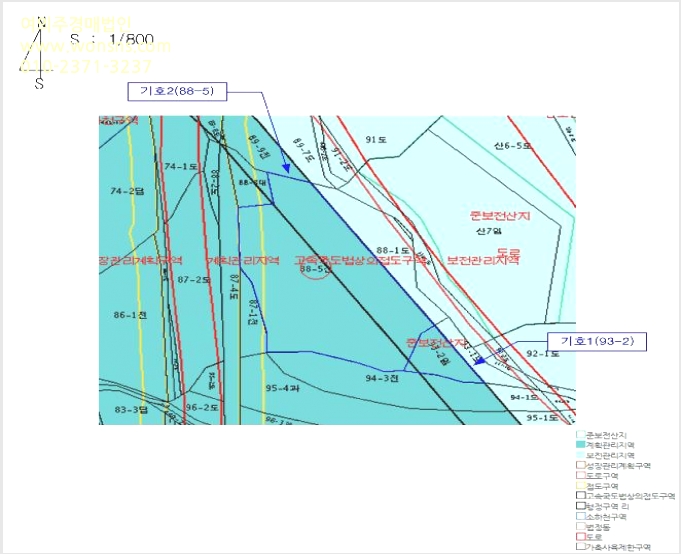Image resolution: width=681 pixels, height=554 pixels.
Task: Click red 준보전산지 label near 산7임
Action: (x=500, y=215)
